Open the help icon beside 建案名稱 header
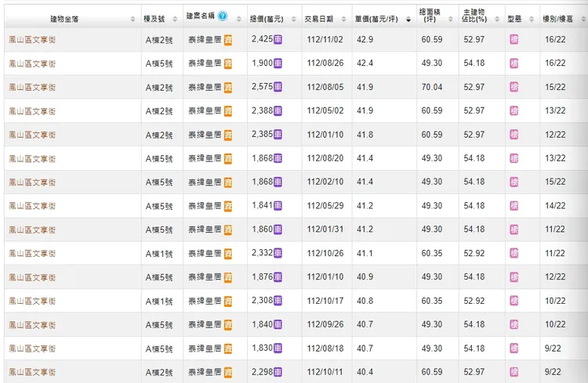 click(223, 16)
